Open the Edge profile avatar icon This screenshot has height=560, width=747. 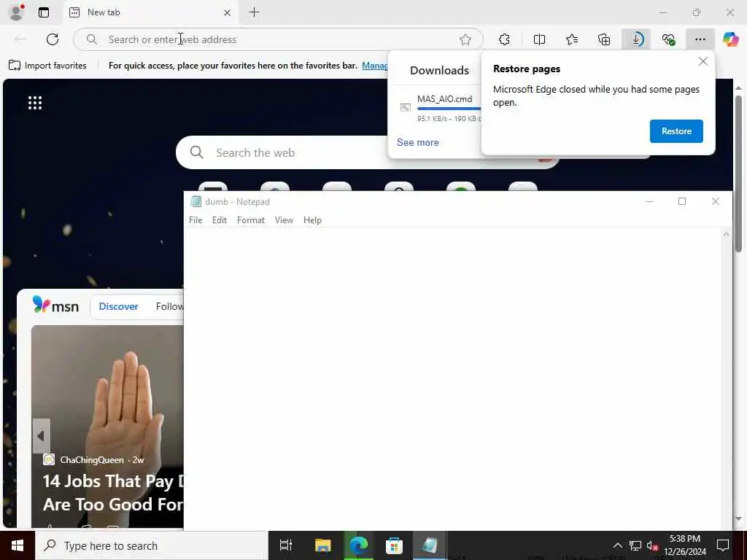coord(18,12)
